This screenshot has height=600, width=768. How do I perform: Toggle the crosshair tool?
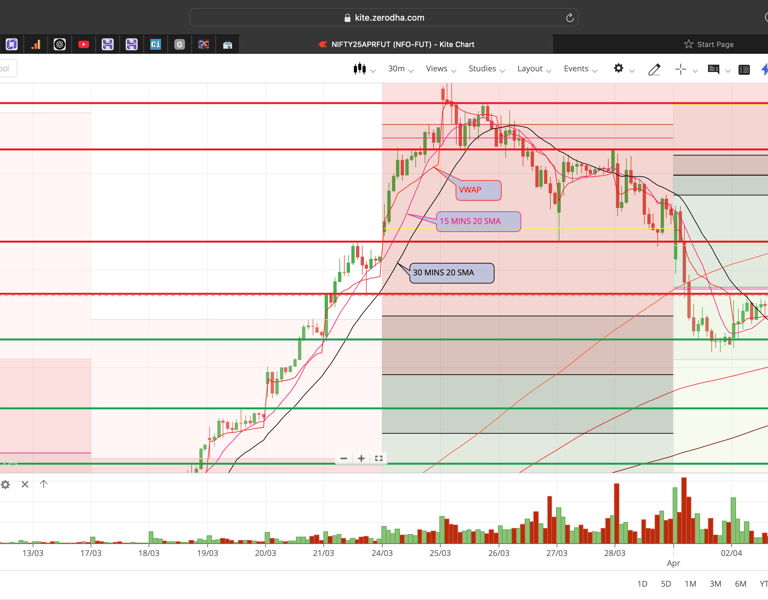[x=680, y=70]
